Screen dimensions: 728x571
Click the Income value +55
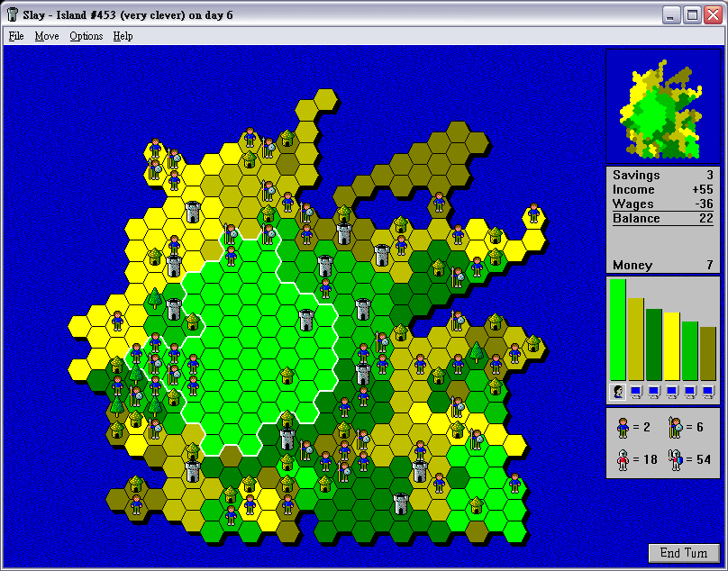(703, 189)
